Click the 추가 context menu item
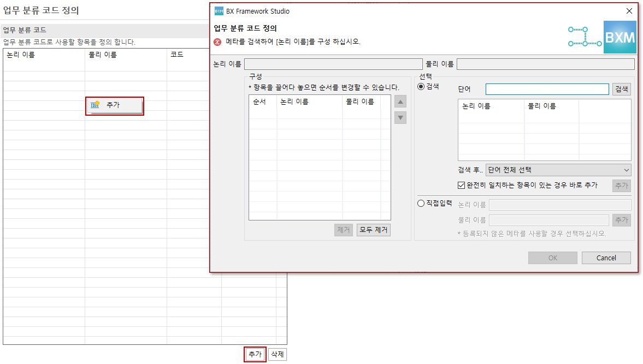 [115, 105]
